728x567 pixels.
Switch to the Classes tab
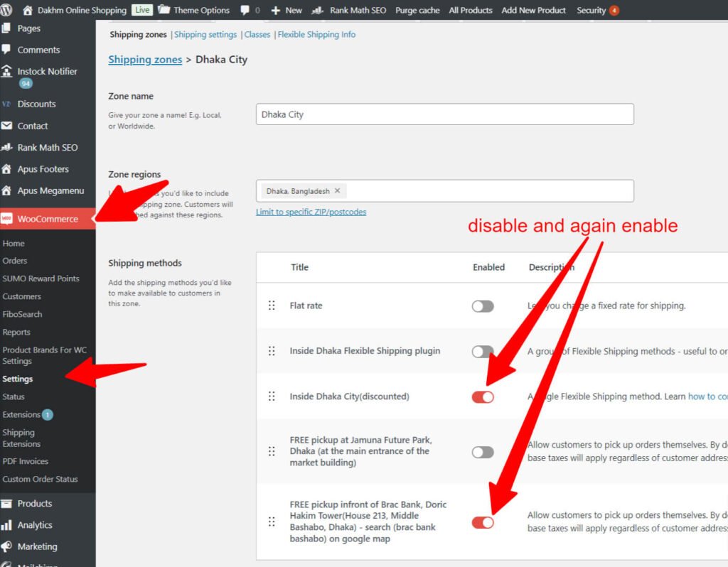point(257,33)
